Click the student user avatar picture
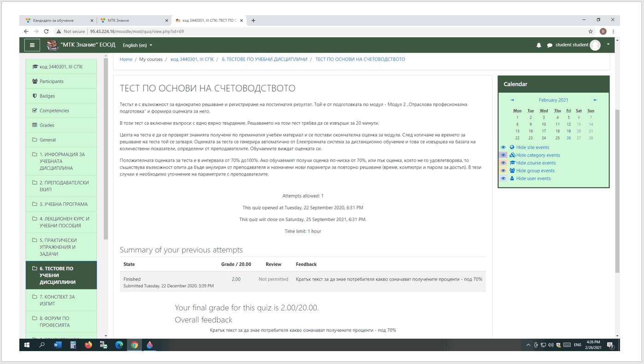Image resolution: width=644 pixels, height=364 pixels. (595, 45)
